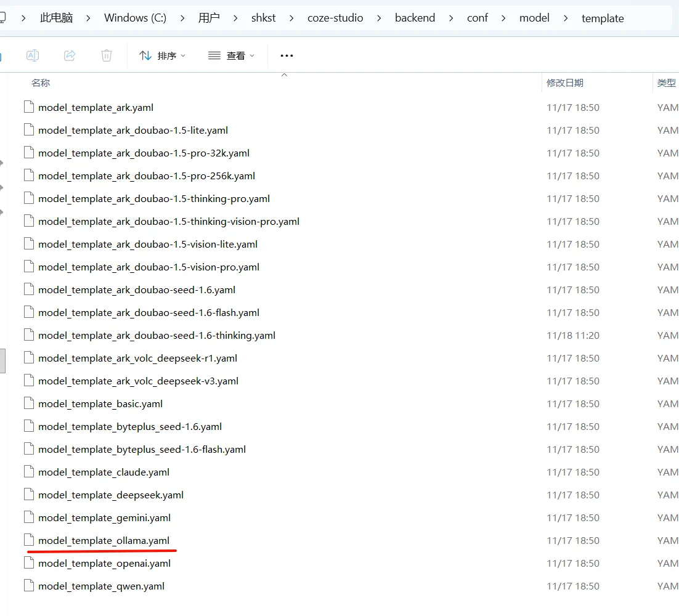Sort by the 名称 column header
This screenshot has width=679, height=616.
coord(41,83)
